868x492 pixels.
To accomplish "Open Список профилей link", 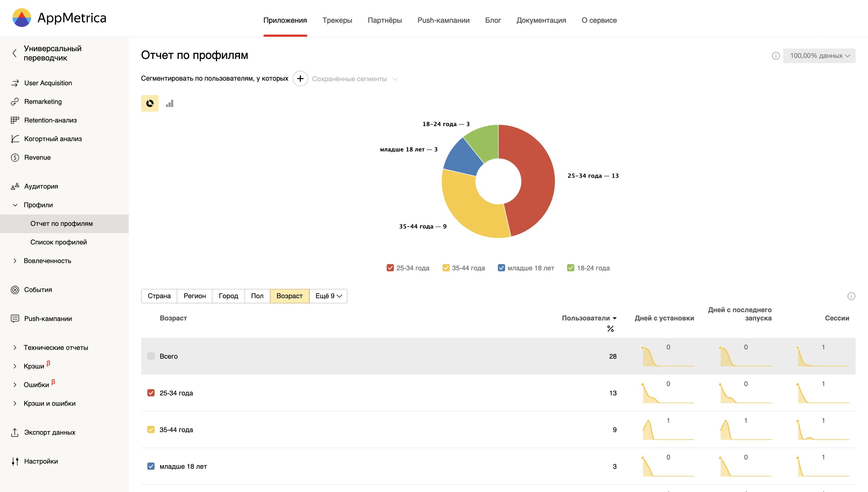I will coord(58,242).
